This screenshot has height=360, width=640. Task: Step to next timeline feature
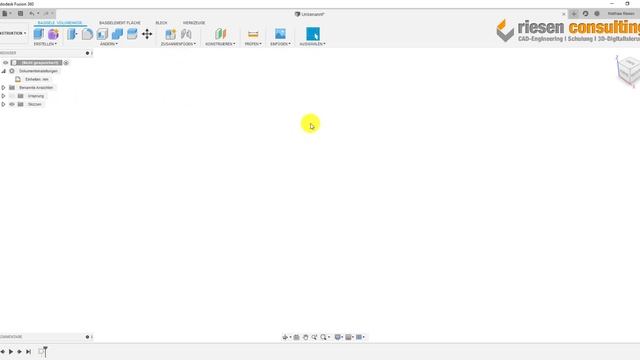(19, 351)
